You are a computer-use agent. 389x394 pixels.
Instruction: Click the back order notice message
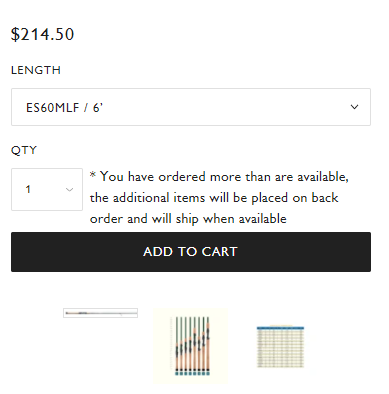pos(219,197)
